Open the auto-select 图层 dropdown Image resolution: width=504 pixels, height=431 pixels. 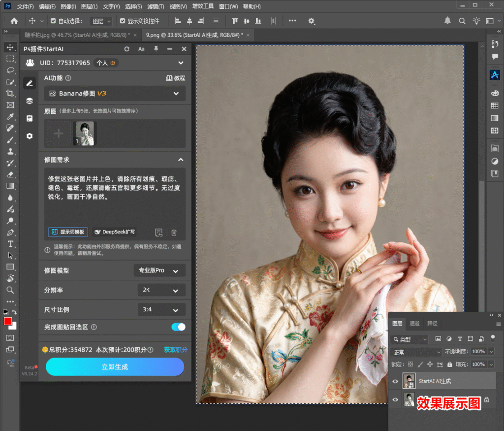(x=101, y=21)
